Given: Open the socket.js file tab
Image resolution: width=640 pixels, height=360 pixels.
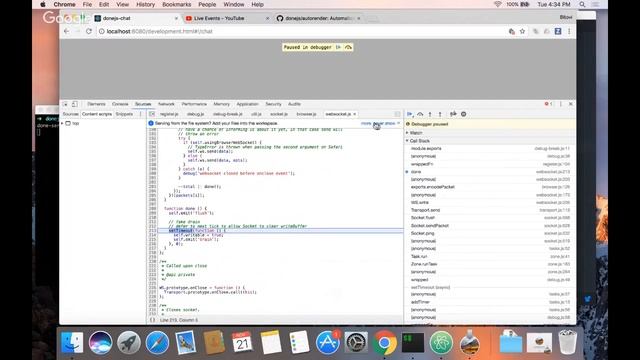Looking at the screenshot, I should 279,114.
